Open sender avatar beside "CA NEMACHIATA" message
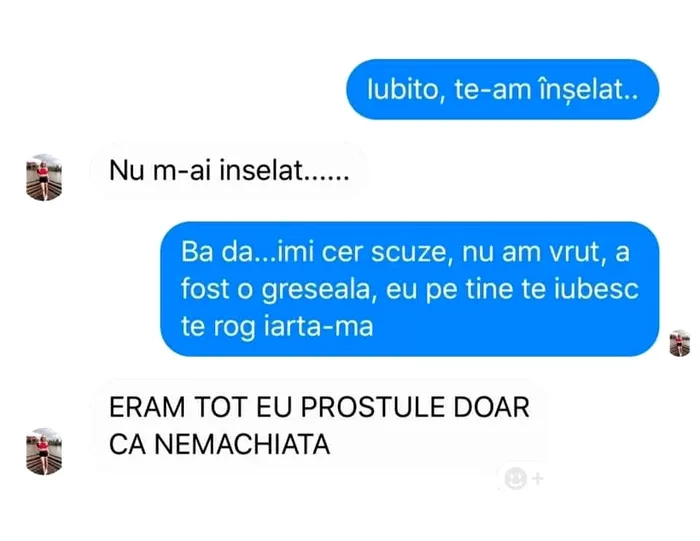Screen dimensions: 700x541 tap(44, 451)
